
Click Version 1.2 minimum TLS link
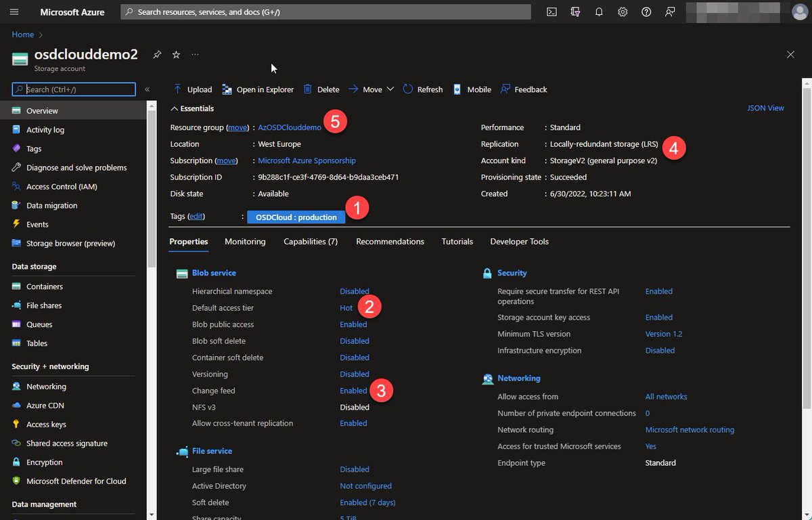tap(664, 334)
